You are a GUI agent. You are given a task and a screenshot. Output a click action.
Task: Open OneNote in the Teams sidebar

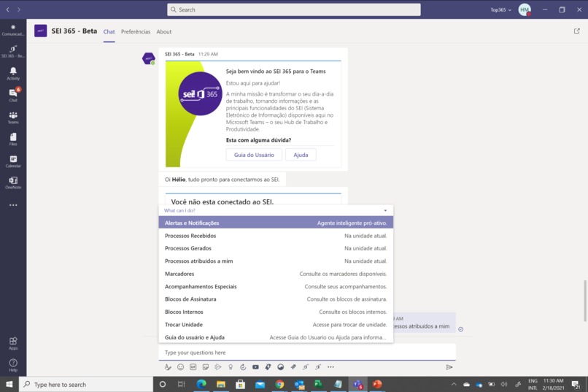click(13, 183)
